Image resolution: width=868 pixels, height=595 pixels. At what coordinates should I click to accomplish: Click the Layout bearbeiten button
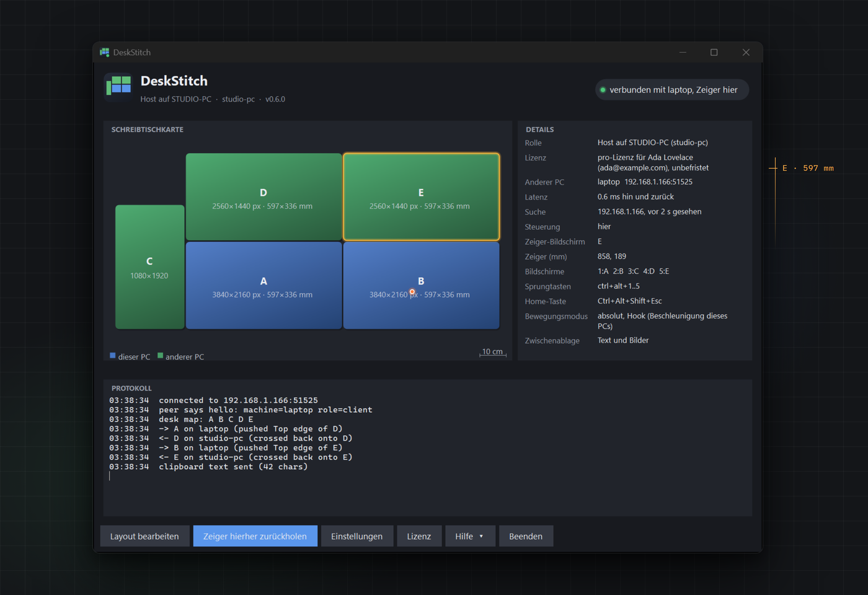click(144, 536)
